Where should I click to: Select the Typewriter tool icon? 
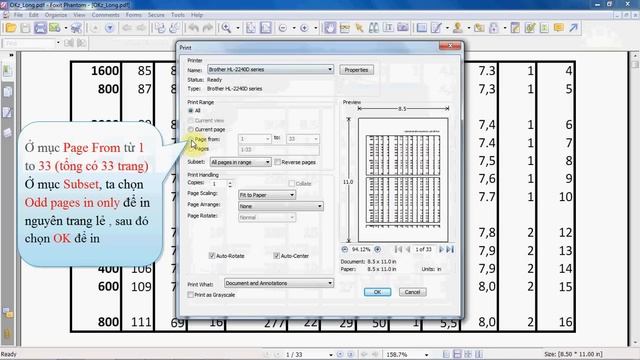pos(388,28)
